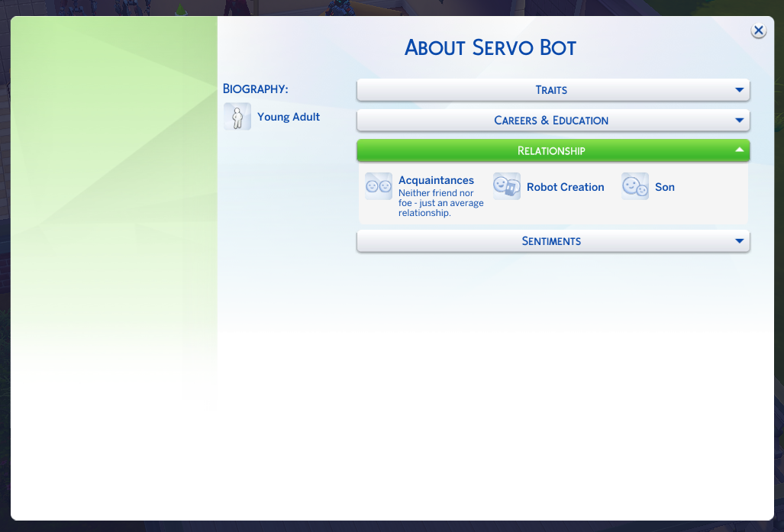The height and width of the screenshot is (532, 784).
Task: Click the bold Acquaintances text
Action: pyautogui.click(x=436, y=180)
